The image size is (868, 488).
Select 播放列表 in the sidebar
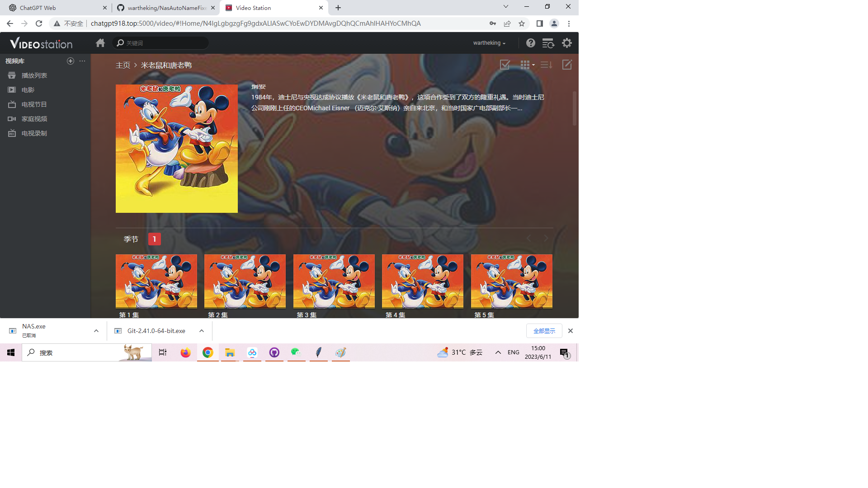[x=34, y=75]
